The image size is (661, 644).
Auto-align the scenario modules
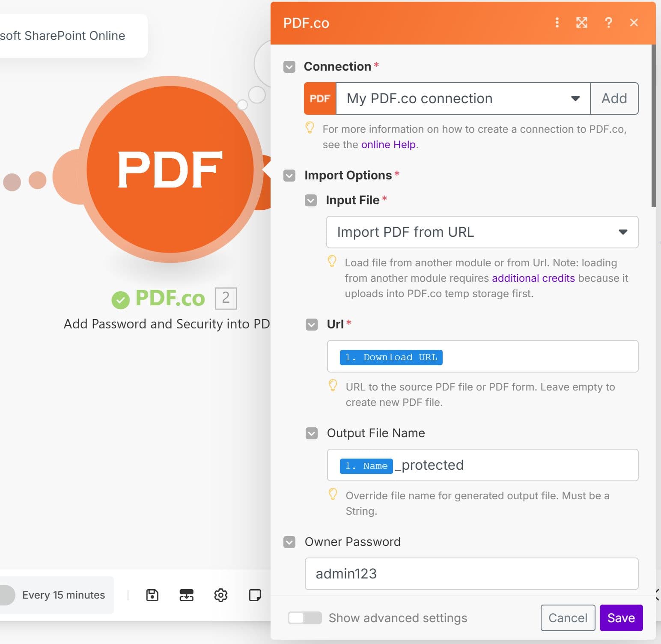coord(187,595)
